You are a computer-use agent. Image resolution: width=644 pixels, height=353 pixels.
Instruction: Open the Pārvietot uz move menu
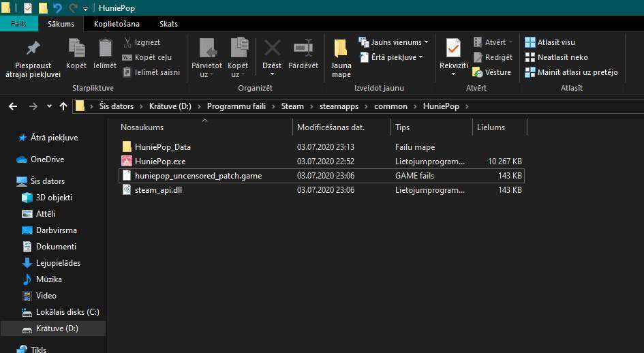click(x=206, y=58)
